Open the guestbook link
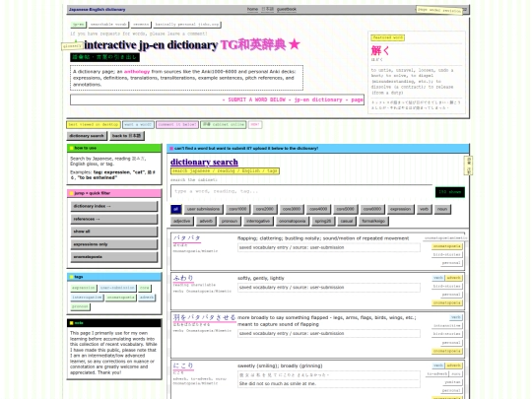The height and width of the screenshot is (399, 532). click(x=287, y=9)
